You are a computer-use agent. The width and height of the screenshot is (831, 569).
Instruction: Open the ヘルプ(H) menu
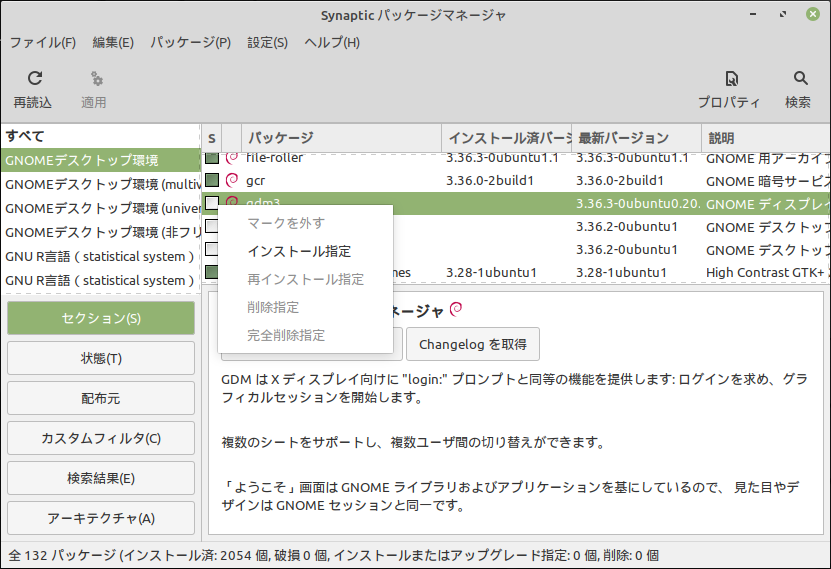(x=332, y=42)
